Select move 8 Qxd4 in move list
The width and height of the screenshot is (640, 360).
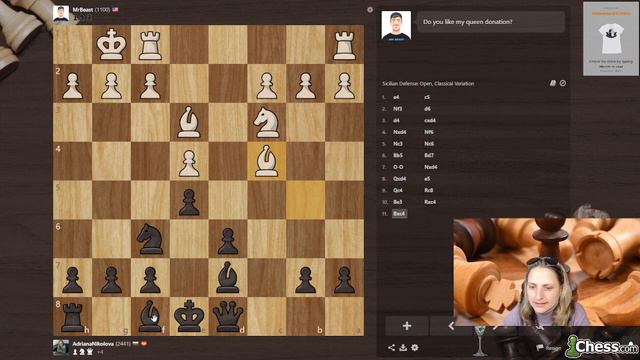tap(400, 179)
